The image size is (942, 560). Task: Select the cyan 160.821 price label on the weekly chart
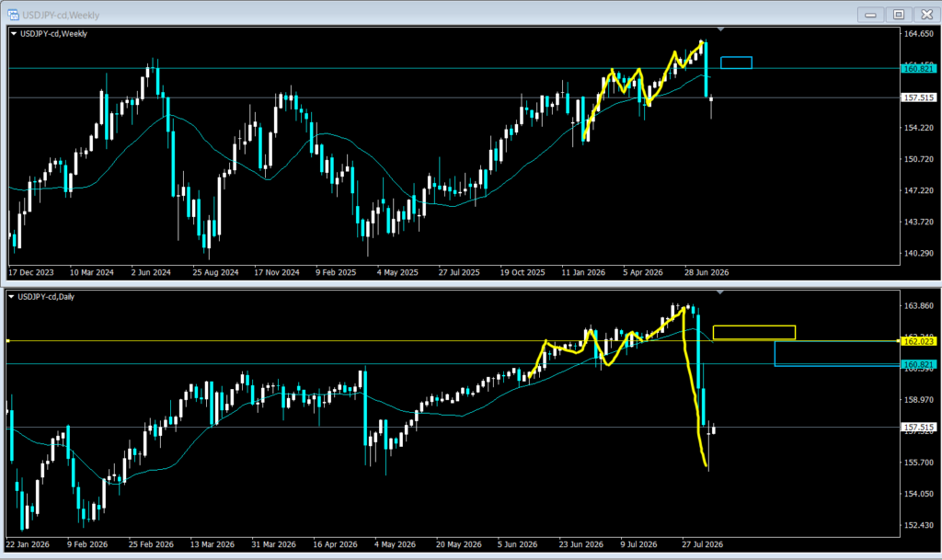919,69
